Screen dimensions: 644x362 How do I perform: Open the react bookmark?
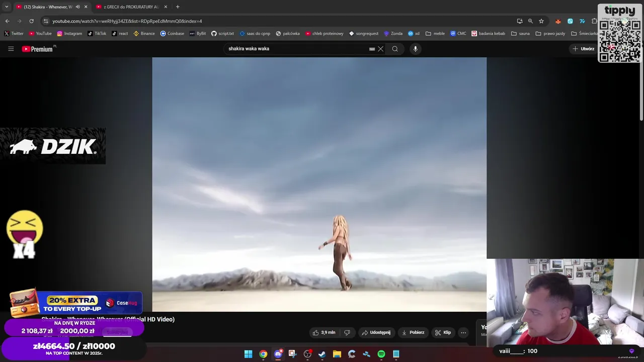(120, 34)
